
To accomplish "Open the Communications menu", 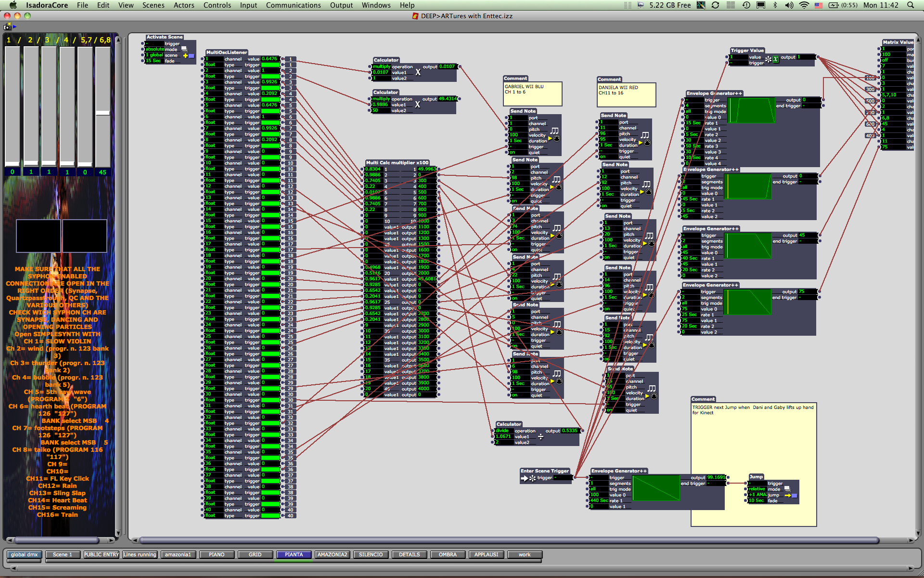I will [294, 5].
